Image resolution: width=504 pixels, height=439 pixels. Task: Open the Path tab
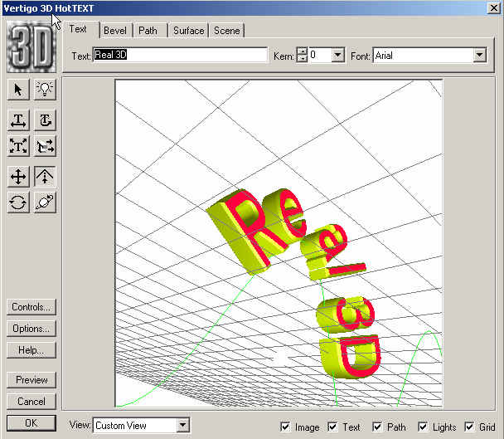click(148, 31)
